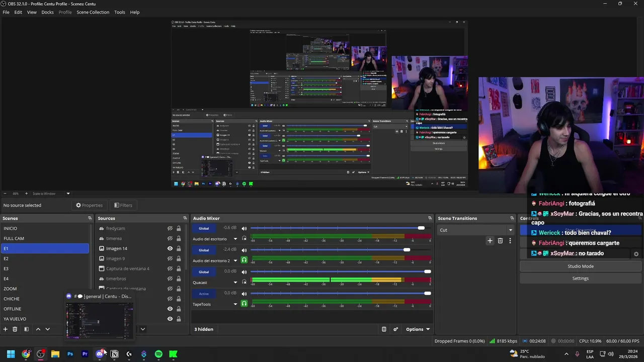Open the Docks menu
644x362 pixels.
[x=47, y=12]
